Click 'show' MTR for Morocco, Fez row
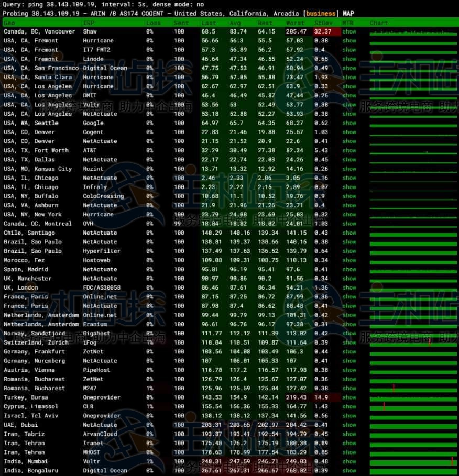The width and height of the screenshot is (459, 476). click(x=349, y=260)
